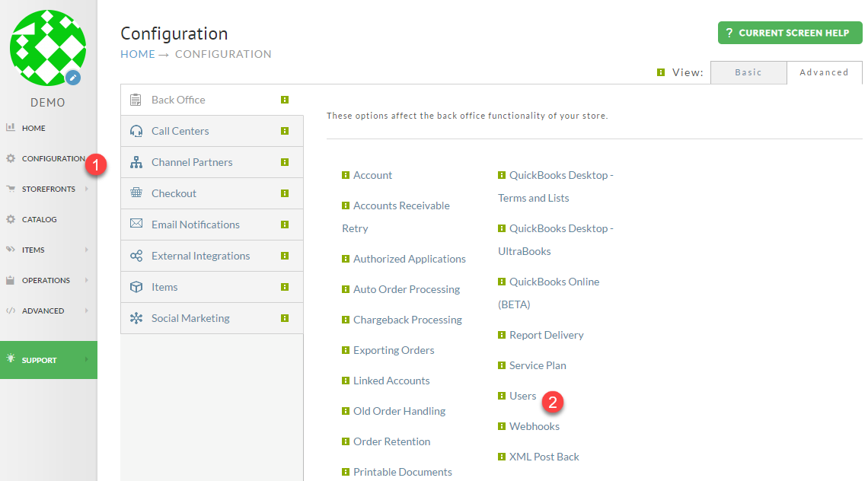
Task: Open STOREFRONTS sidebar menu
Action: point(49,189)
